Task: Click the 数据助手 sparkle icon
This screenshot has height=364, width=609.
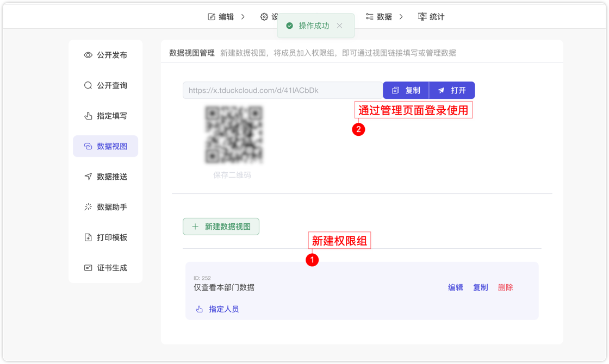Action: tap(87, 206)
